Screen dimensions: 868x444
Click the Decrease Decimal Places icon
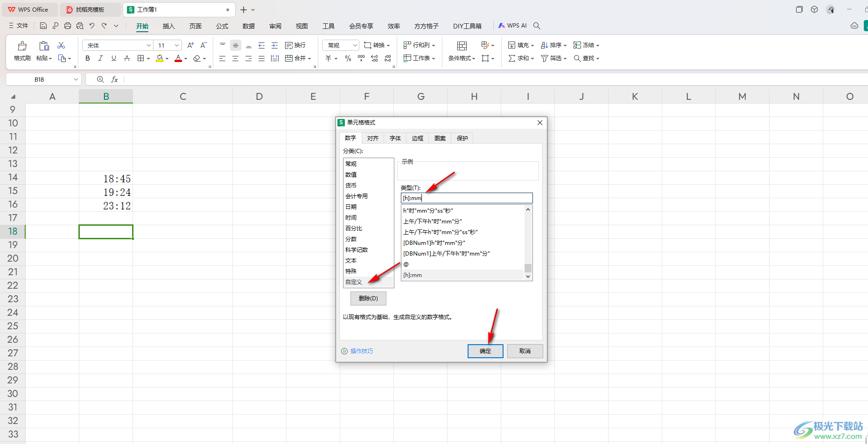pos(387,58)
